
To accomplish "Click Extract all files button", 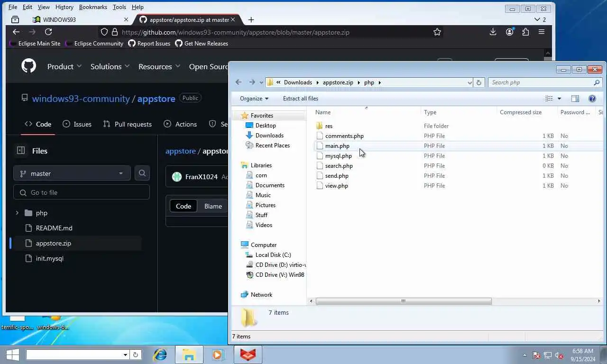I will [x=301, y=99].
